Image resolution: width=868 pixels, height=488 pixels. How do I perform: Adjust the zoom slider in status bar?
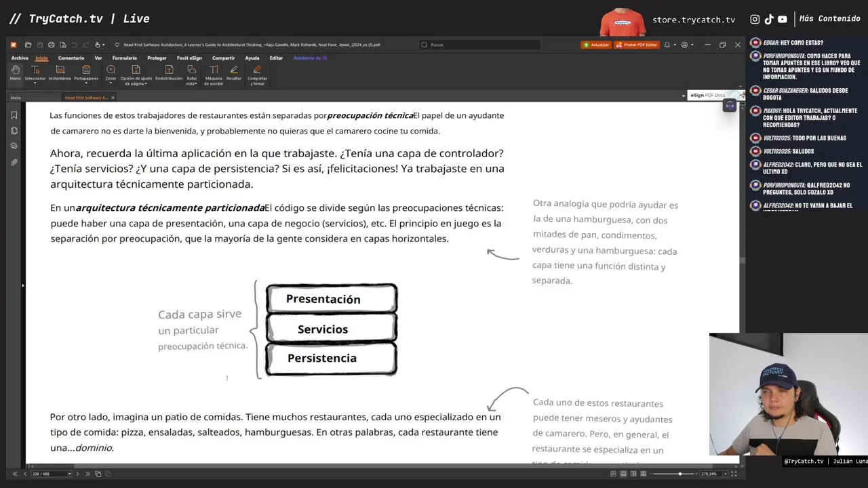point(680,474)
